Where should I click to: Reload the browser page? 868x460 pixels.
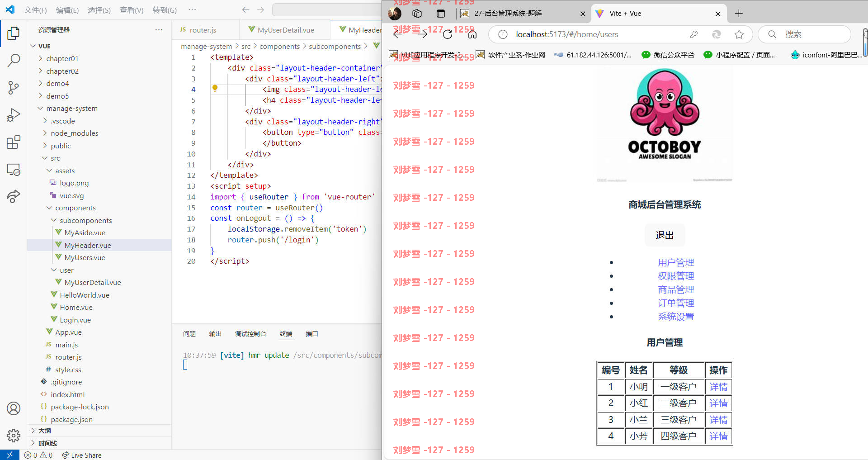pyautogui.click(x=448, y=34)
